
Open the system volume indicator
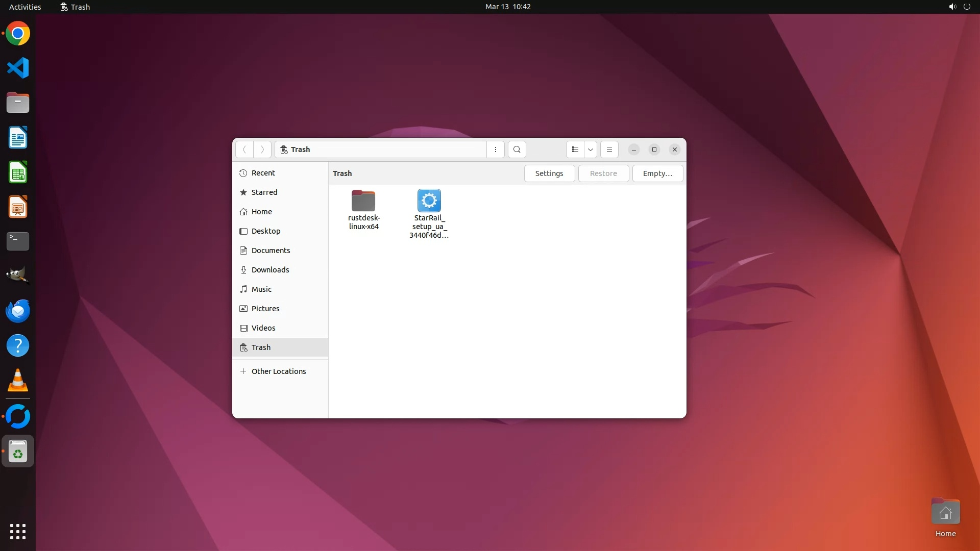[952, 7]
